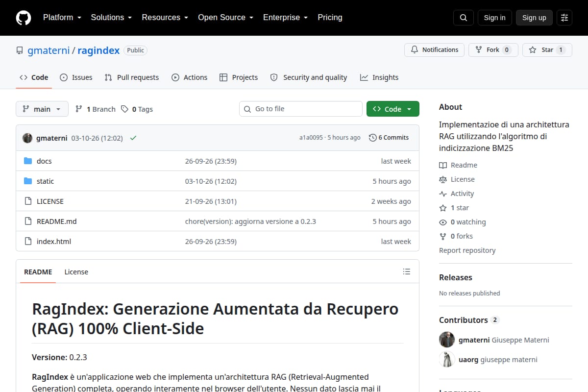Click the green commit status checkmark
This screenshot has width=588, height=392.
tap(133, 138)
